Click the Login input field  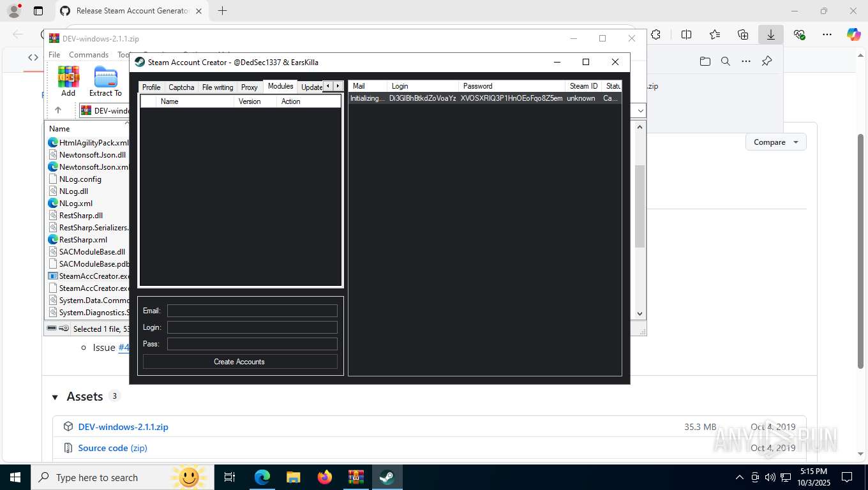[x=252, y=327]
